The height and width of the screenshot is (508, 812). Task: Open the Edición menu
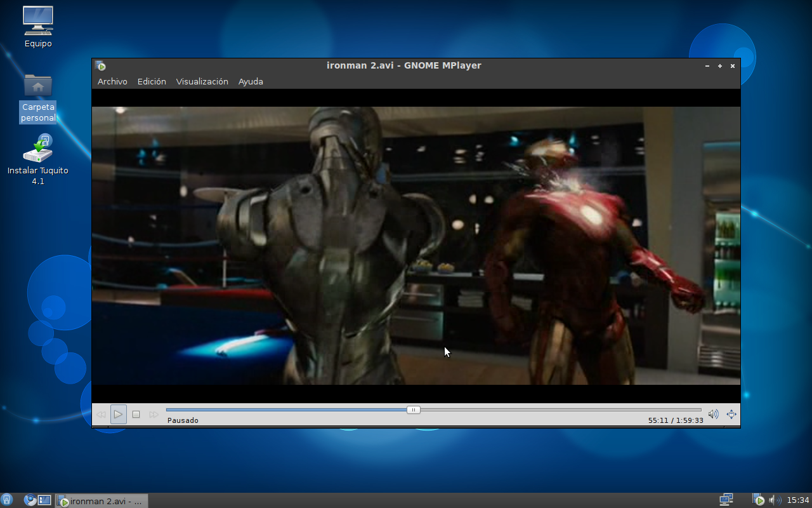[x=152, y=81]
